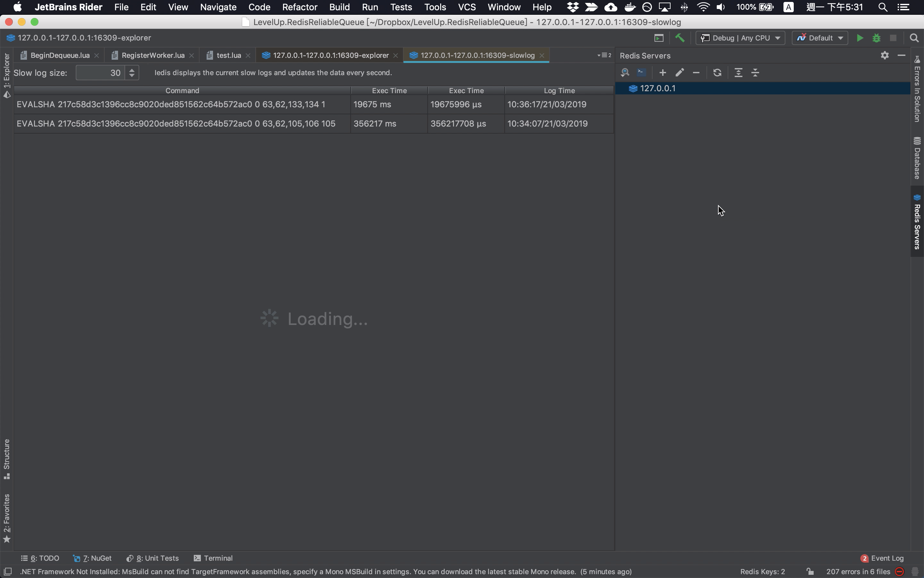
Task: Click log time 10:36:17/21/03/2019
Action: point(559,104)
